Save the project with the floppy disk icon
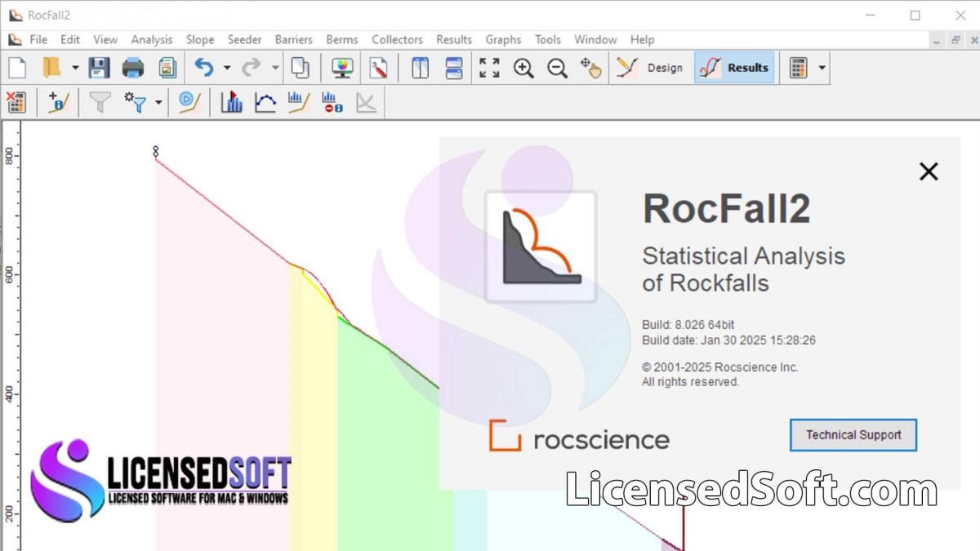This screenshot has width=980, height=551. 99,68
